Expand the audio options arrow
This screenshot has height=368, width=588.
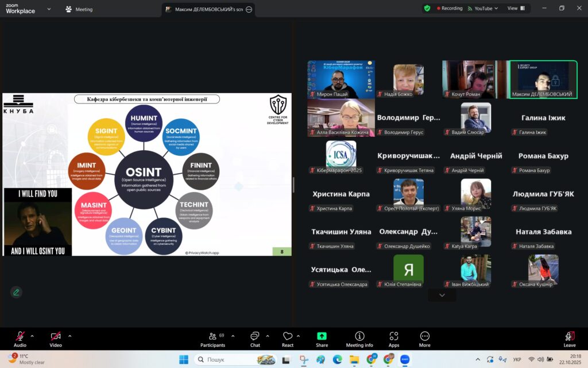32,336
